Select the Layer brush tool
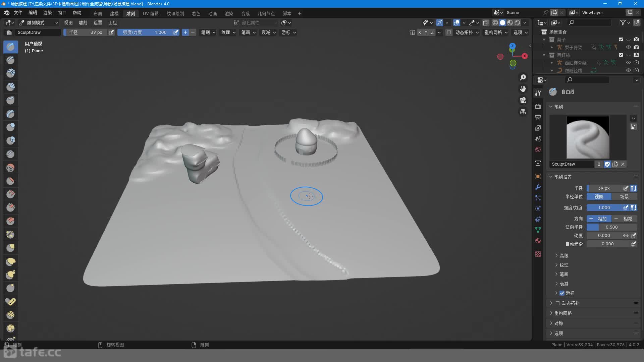Viewport: 644px width, 362px height. click(x=10, y=114)
